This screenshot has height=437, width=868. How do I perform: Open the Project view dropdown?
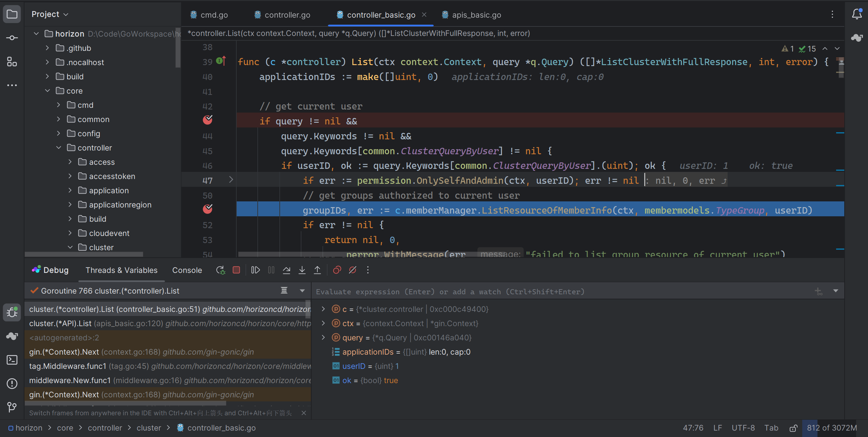click(50, 14)
